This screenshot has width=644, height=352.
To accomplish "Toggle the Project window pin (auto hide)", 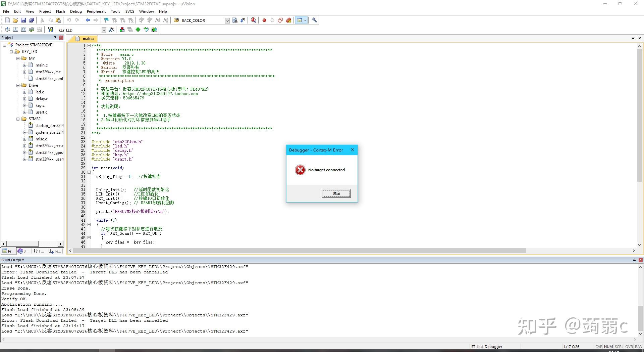I will 55,37.
